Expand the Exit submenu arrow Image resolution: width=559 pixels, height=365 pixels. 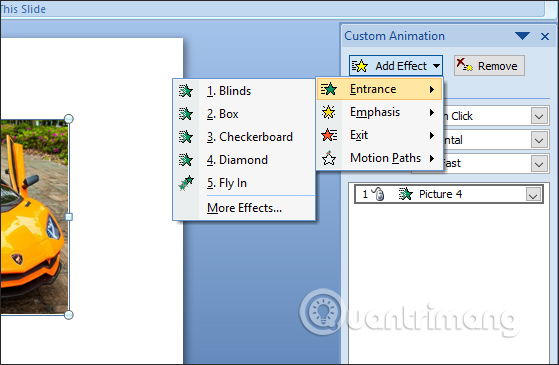(x=432, y=135)
